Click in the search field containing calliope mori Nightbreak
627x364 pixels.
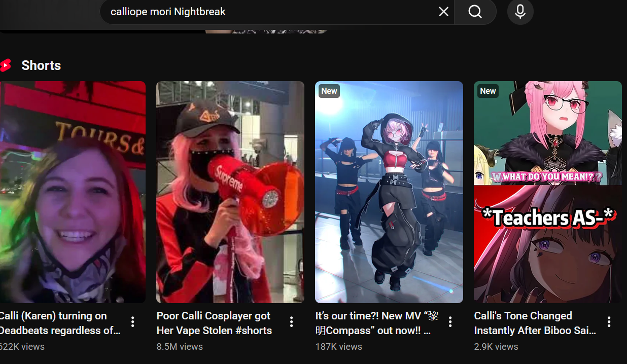[269, 11]
